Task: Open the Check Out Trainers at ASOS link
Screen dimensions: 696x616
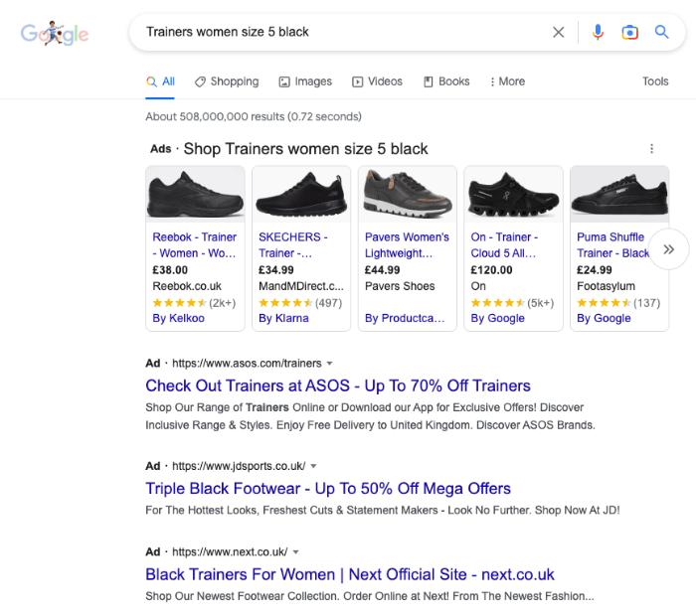Action: (338, 385)
